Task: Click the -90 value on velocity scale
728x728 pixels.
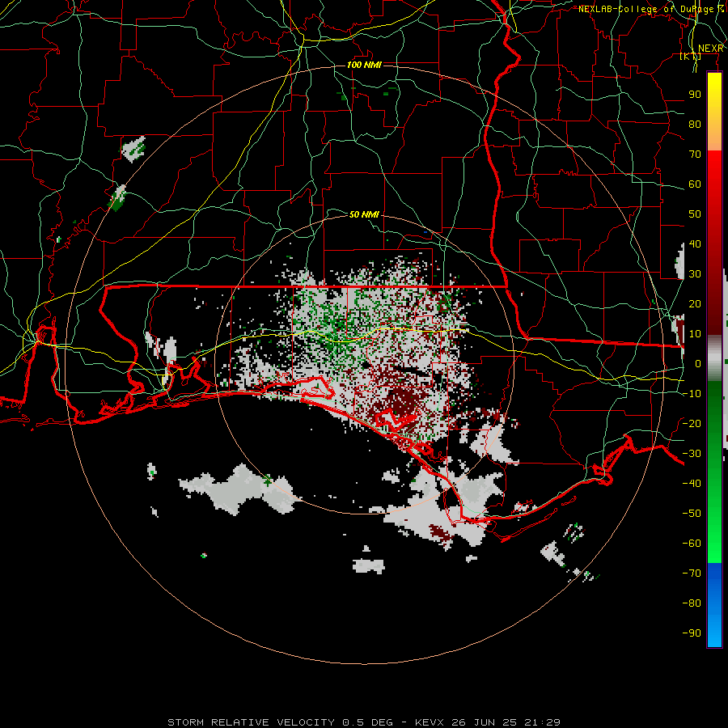Action: 692,633
